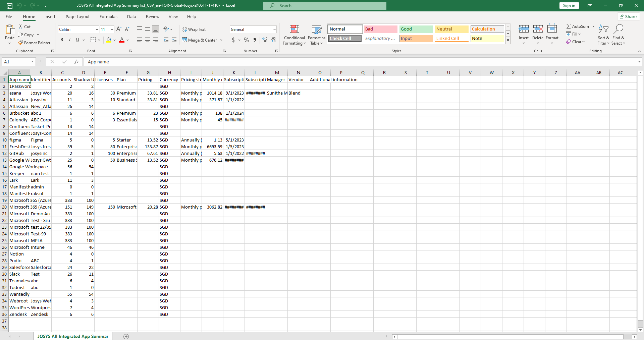Collapse the ribbon with the chevron
Image resolution: width=644 pixels, height=340 pixels.
click(x=639, y=51)
